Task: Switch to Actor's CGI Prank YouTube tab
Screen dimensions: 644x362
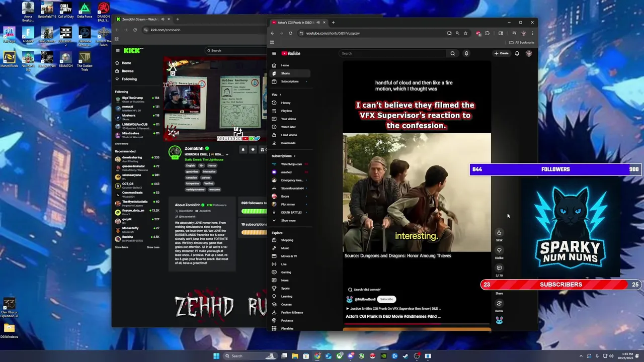Action: coord(299,22)
